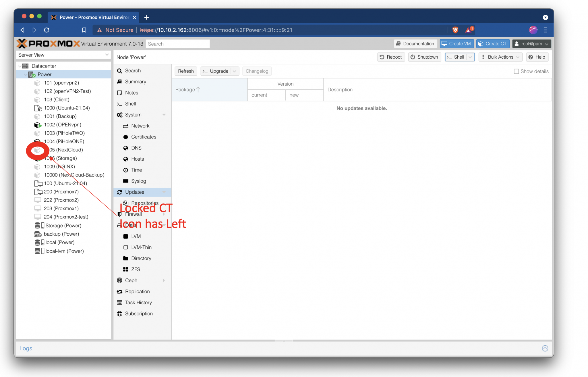
Task: Open Task History for the node
Action: 138,302
